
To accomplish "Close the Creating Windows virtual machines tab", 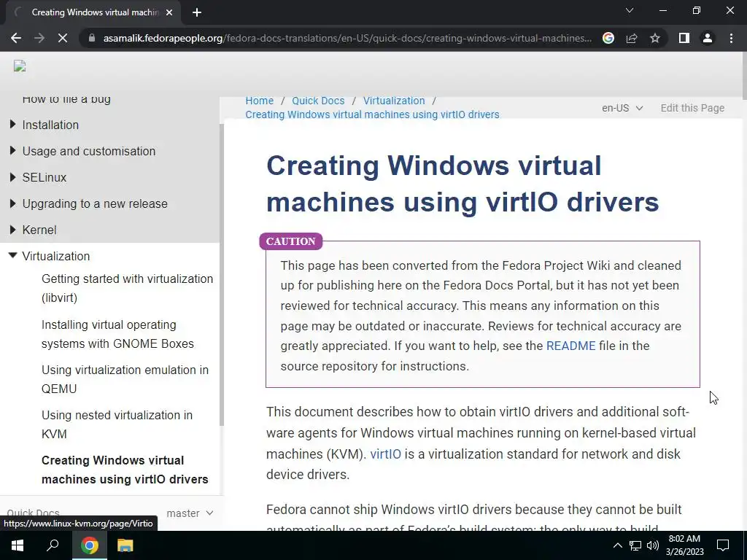I will [169, 12].
